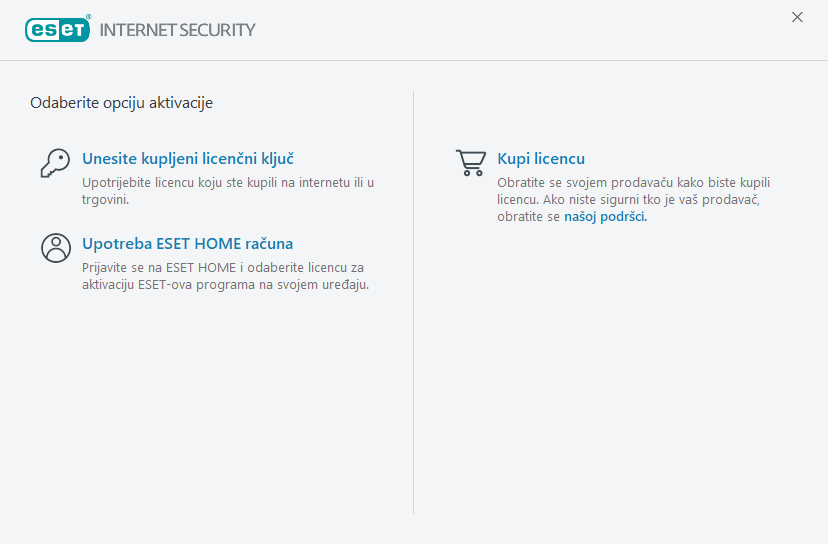Click the horizontal line below the header
828x544 pixels.
point(414,60)
